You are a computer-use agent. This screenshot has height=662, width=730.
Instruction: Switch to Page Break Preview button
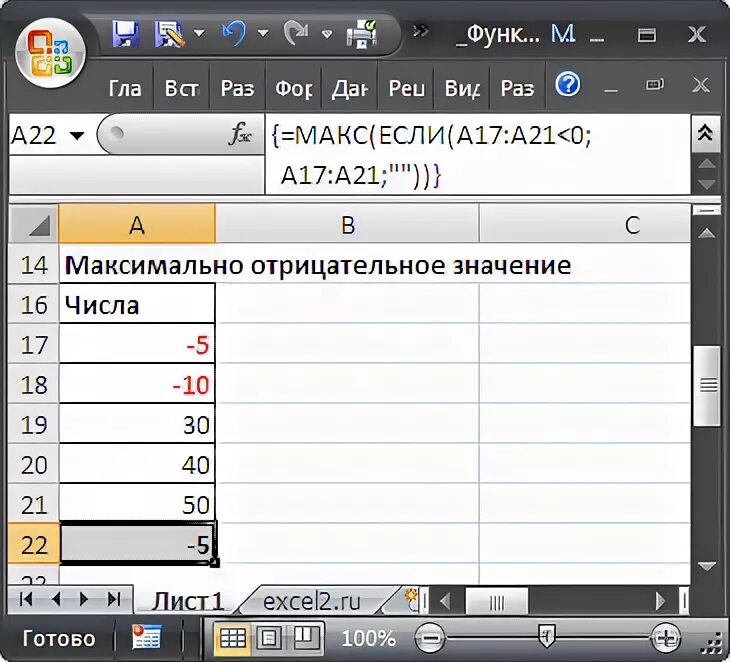click(305, 637)
